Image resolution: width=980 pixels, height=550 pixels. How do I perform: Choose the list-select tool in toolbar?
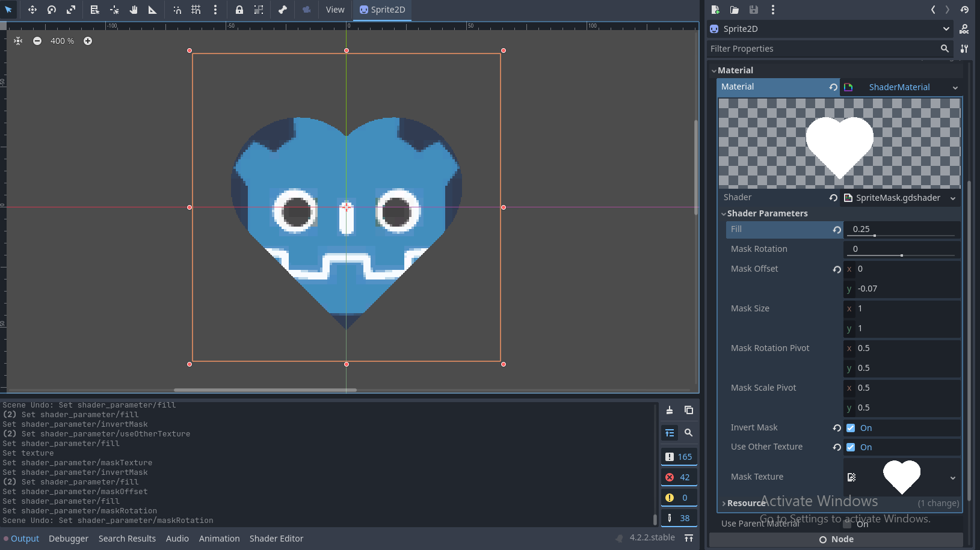(94, 10)
